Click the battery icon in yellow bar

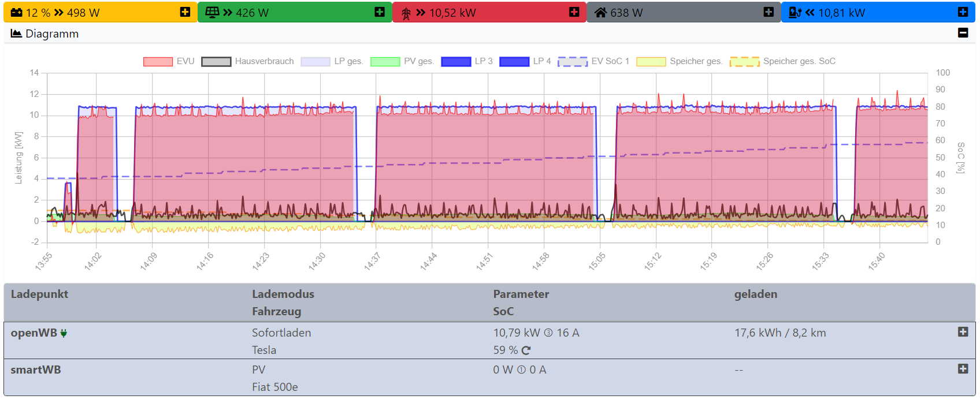pyautogui.click(x=17, y=13)
